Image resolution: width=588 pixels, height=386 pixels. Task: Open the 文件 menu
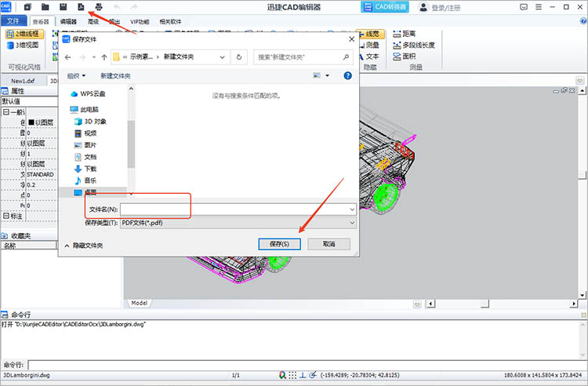coord(13,20)
